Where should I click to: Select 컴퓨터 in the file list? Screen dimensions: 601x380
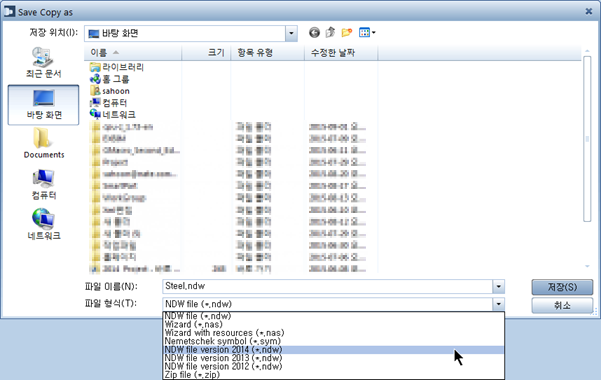pyautogui.click(x=108, y=103)
